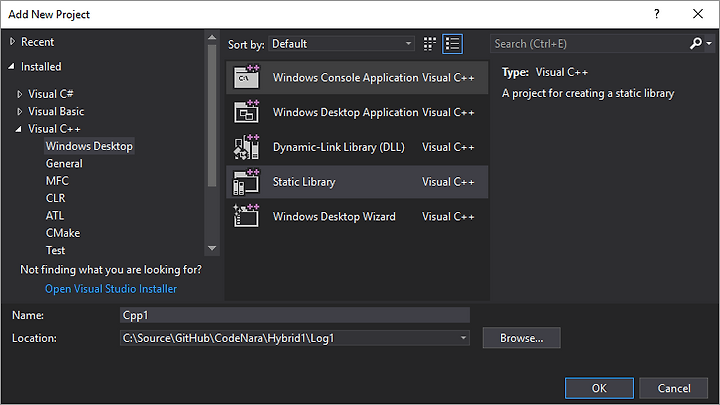This screenshot has width=720, height=405.
Task: Select the CLR category
Action: click(x=56, y=198)
